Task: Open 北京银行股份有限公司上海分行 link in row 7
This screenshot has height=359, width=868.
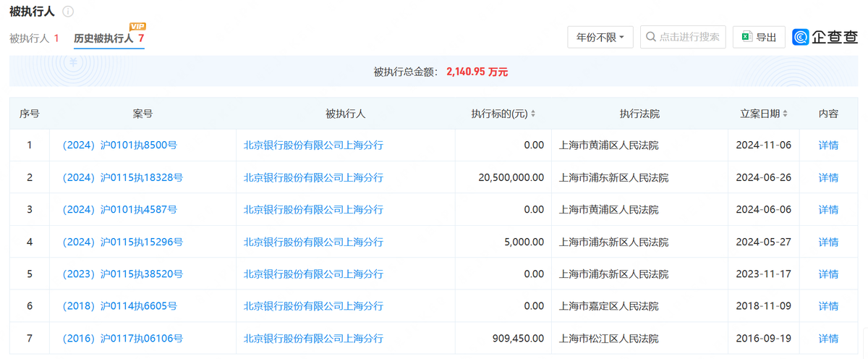Action: (x=313, y=338)
